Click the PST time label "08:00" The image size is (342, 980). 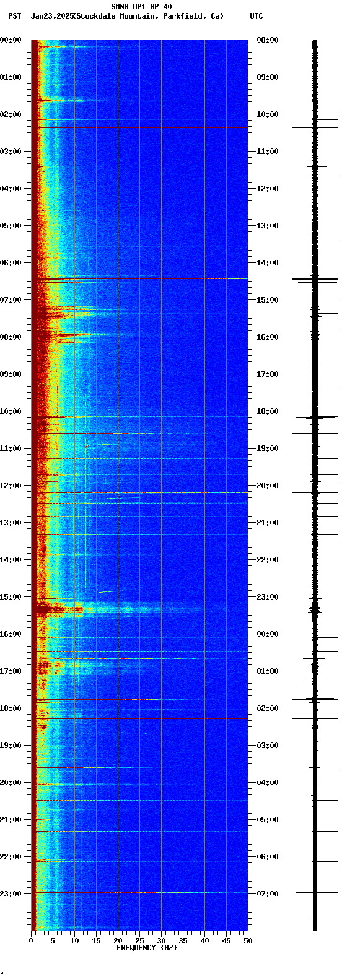pos(11,337)
